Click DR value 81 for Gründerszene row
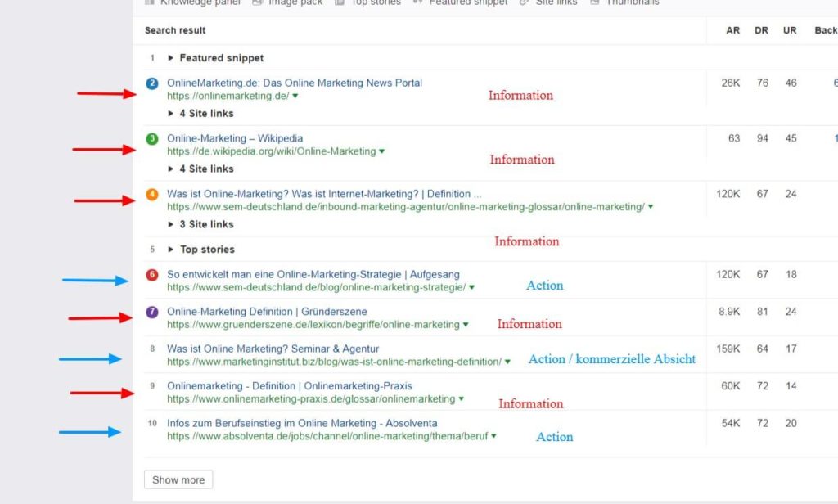Screen dimensions: 838x504 762,312
